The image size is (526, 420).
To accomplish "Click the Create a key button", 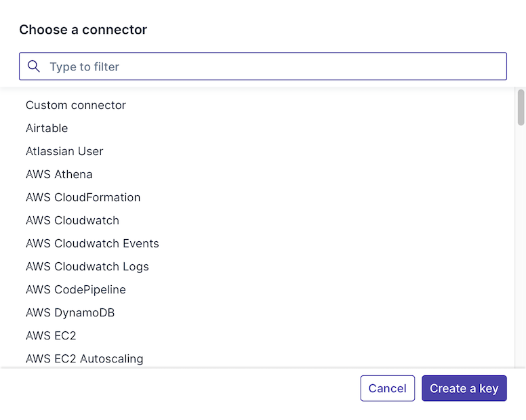I will [x=464, y=388].
